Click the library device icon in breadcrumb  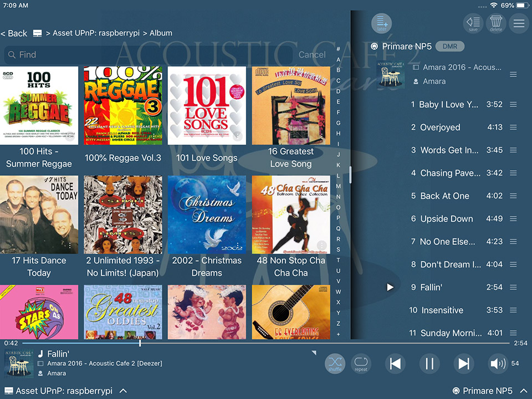[x=37, y=33]
